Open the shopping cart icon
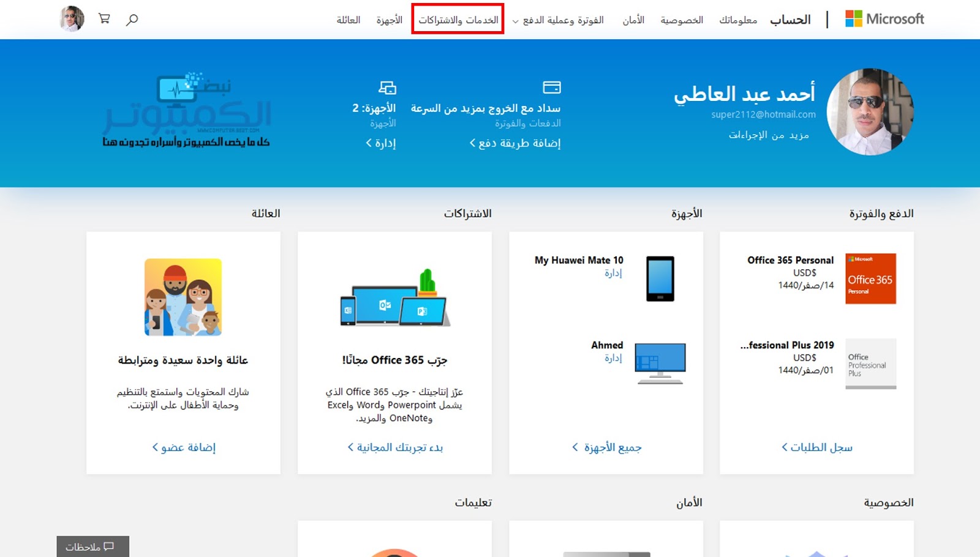980x557 pixels. tap(104, 18)
